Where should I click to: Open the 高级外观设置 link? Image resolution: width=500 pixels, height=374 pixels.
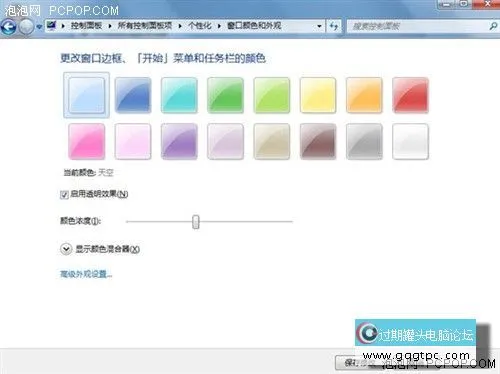point(86,274)
